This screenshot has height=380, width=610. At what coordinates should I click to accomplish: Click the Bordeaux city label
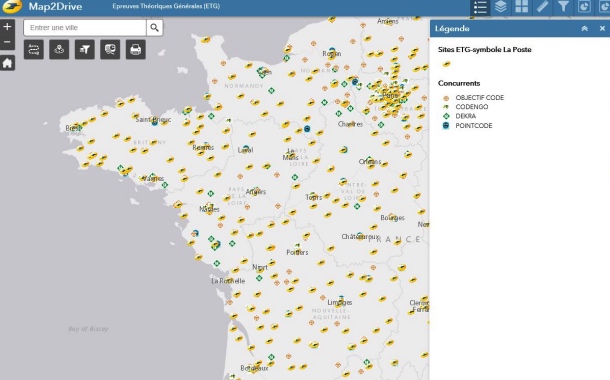[x=254, y=368]
